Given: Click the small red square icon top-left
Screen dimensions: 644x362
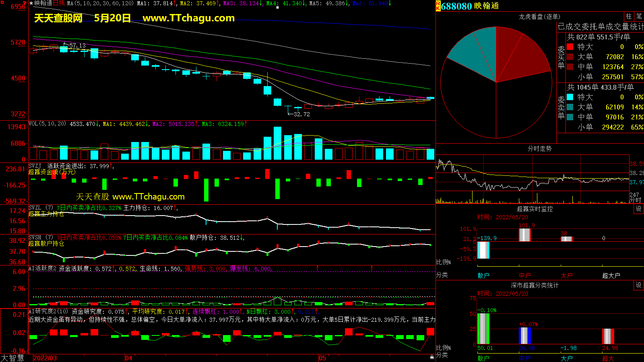Looking at the screenshot, I should click(x=2, y=3).
